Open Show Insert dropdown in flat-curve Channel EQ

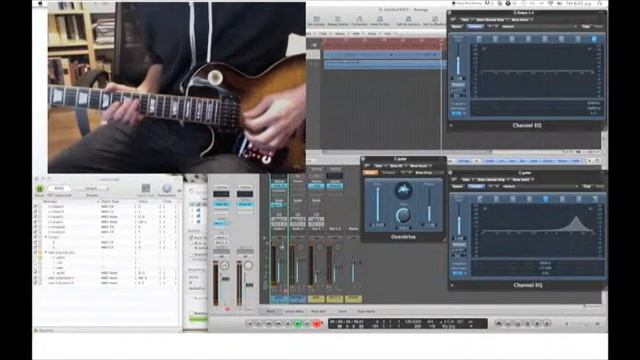tap(521, 20)
